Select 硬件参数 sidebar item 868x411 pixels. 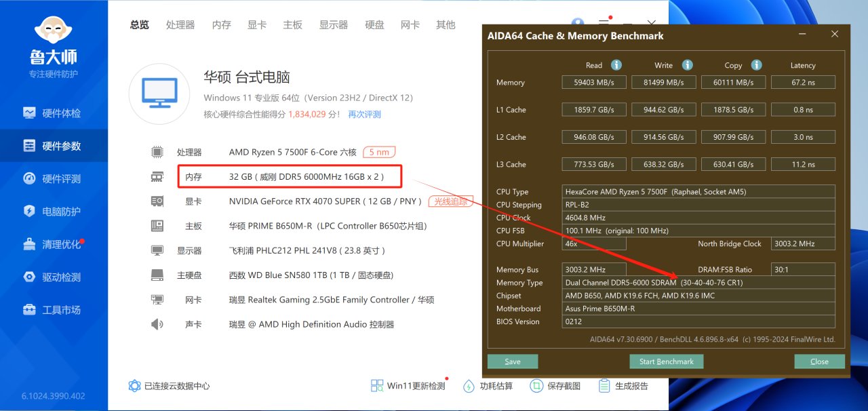point(54,146)
